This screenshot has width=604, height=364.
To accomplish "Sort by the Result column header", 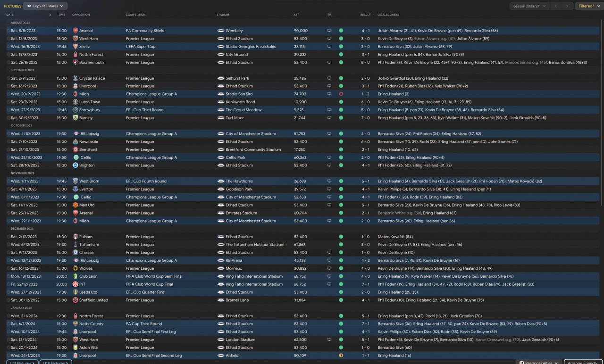I will pyautogui.click(x=365, y=15).
